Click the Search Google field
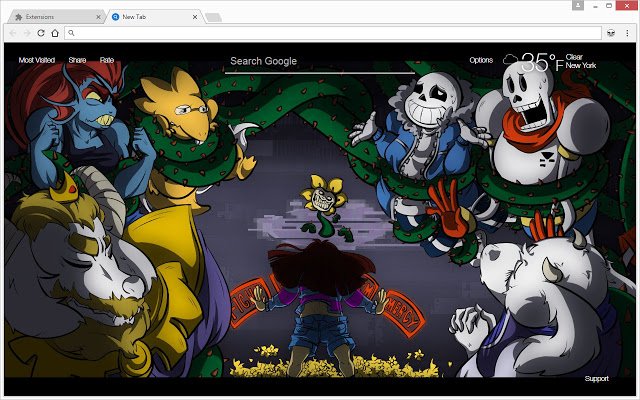The image size is (640, 400). [320, 62]
